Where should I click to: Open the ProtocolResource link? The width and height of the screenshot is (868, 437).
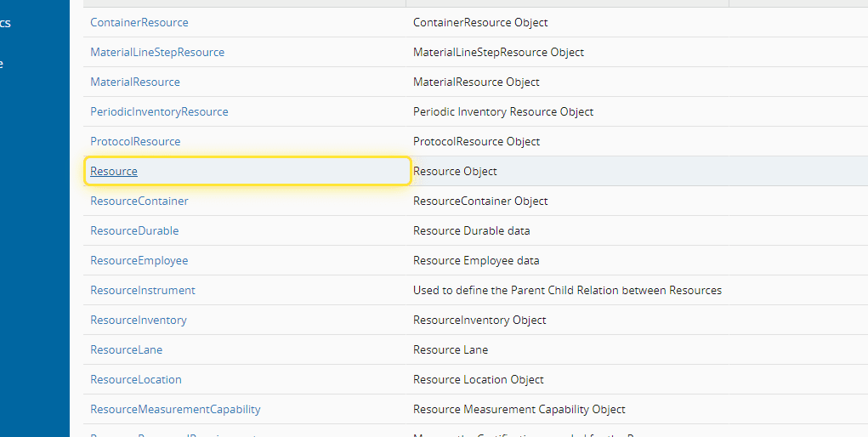[135, 141]
